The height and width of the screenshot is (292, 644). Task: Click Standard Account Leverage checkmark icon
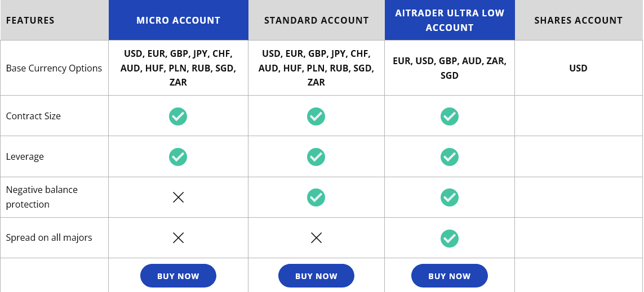(316, 157)
